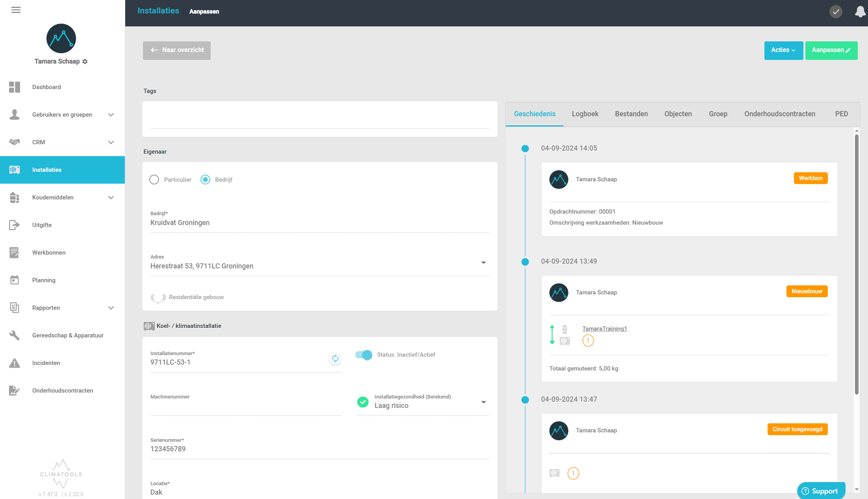The image size is (868, 499).
Task: Switch to the Logboek tab
Action: pos(585,114)
